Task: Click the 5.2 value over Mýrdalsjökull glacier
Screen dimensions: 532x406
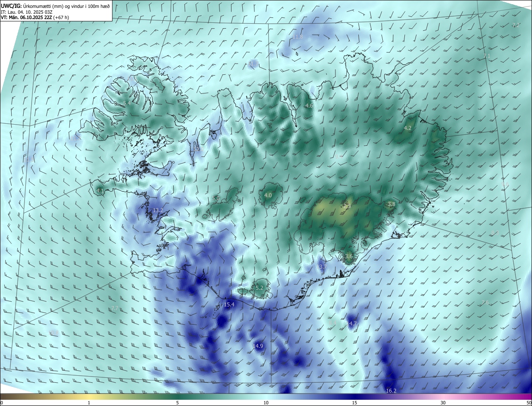Action: point(260,288)
